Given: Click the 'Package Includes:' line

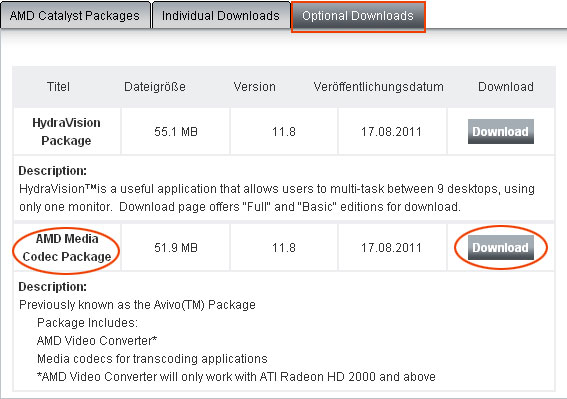Looking at the screenshot, I should coord(88,323).
